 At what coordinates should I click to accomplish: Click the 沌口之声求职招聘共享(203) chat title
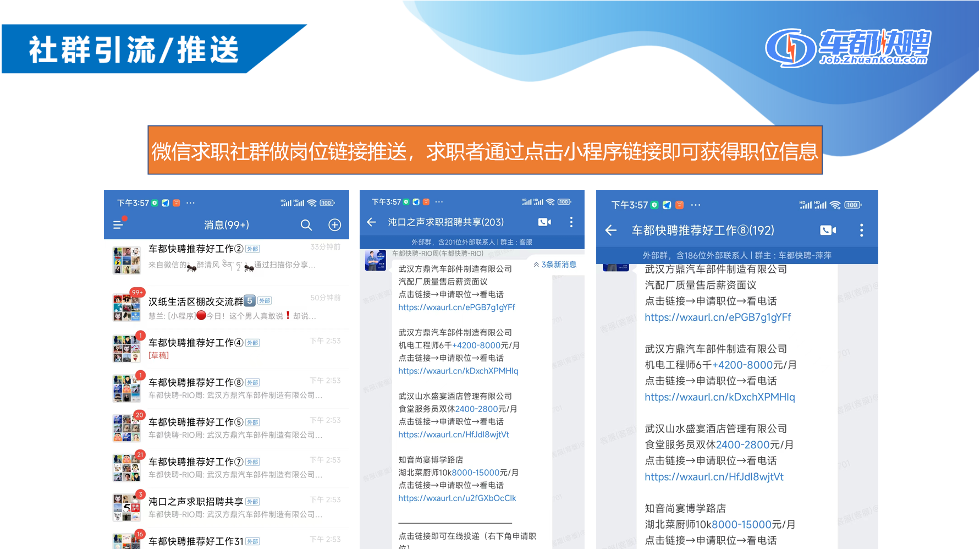click(445, 222)
